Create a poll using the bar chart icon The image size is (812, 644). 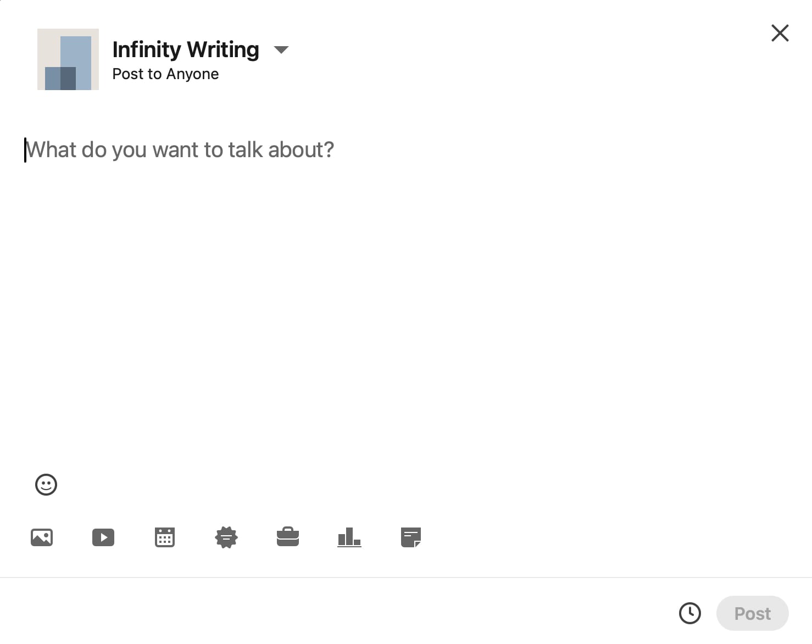tap(349, 537)
